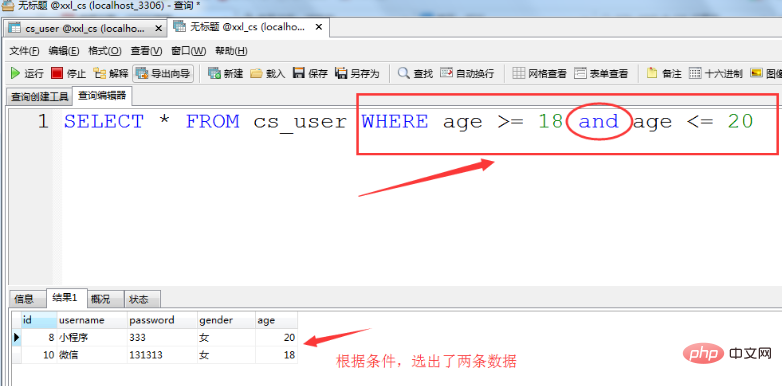
Task: Select the gender cell in the 小程序 row
Action: (226, 338)
